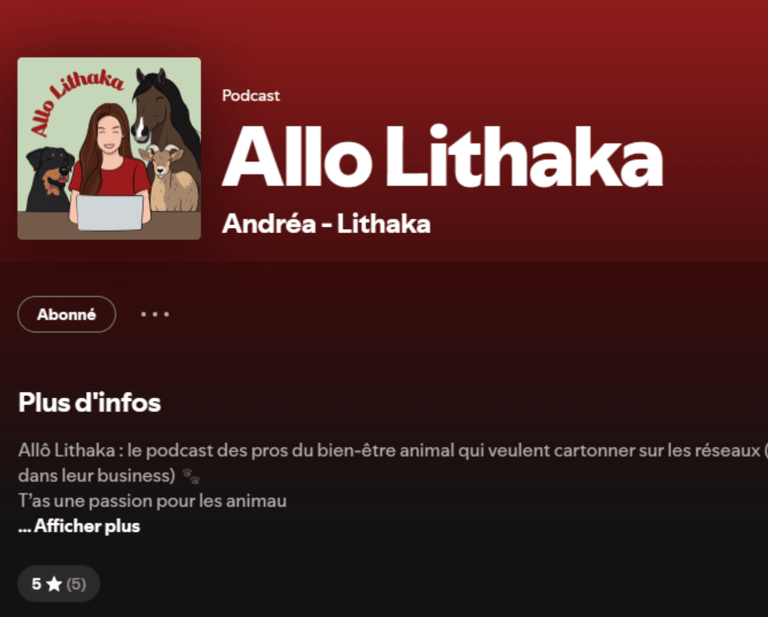Click the review count (5)
768x617 pixels.
pos(76,584)
